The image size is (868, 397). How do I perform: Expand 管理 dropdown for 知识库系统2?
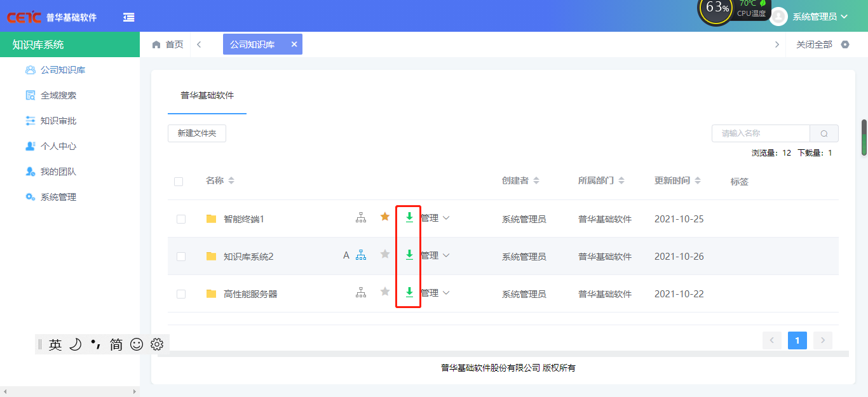(x=434, y=255)
